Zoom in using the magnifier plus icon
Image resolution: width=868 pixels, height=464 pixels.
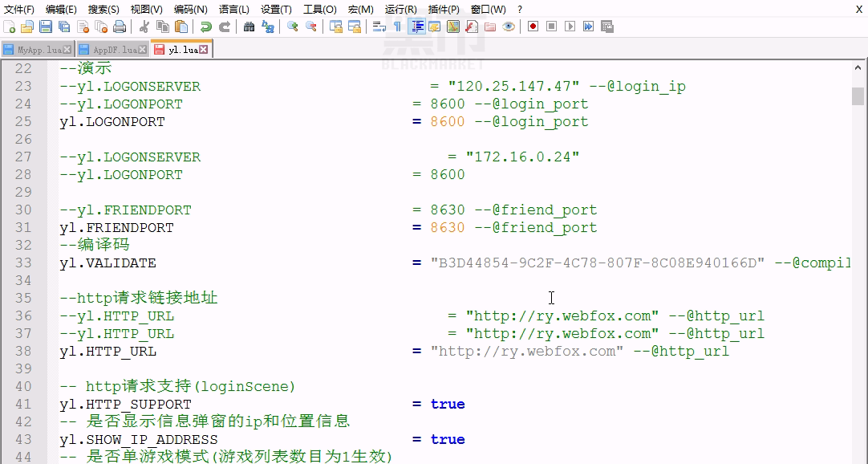[x=293, y=26]
